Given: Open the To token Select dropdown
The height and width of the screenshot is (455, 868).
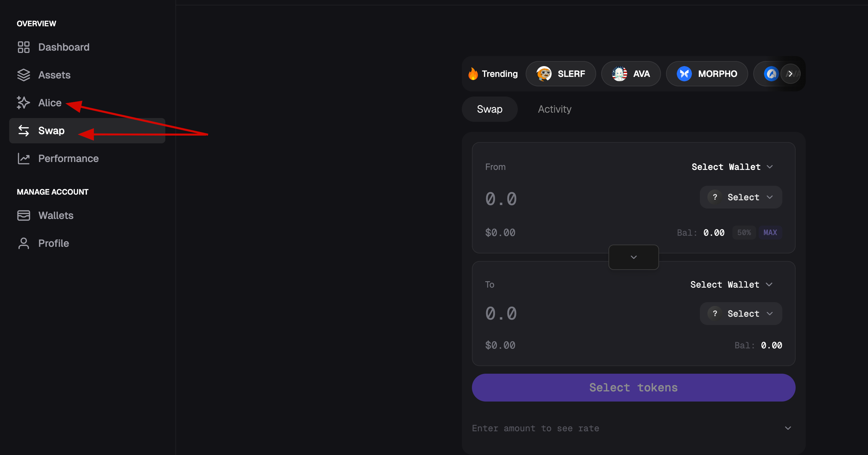Looking at the screenshot, I should [741, 314].
